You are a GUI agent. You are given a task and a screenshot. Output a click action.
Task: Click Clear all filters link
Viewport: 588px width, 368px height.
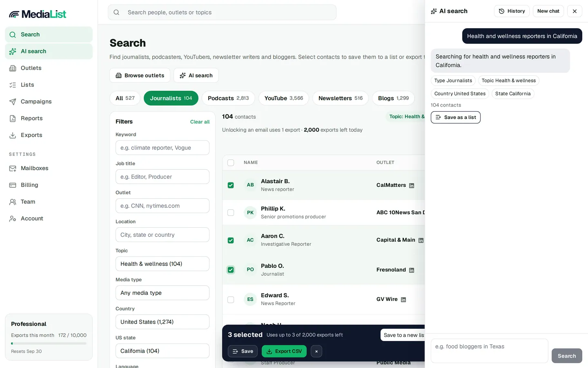coord(200,122)
